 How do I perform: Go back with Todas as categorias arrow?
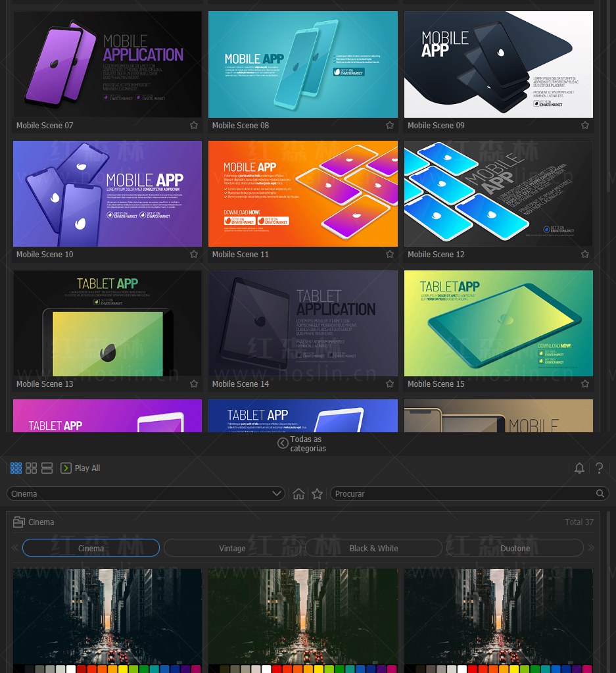283,443
